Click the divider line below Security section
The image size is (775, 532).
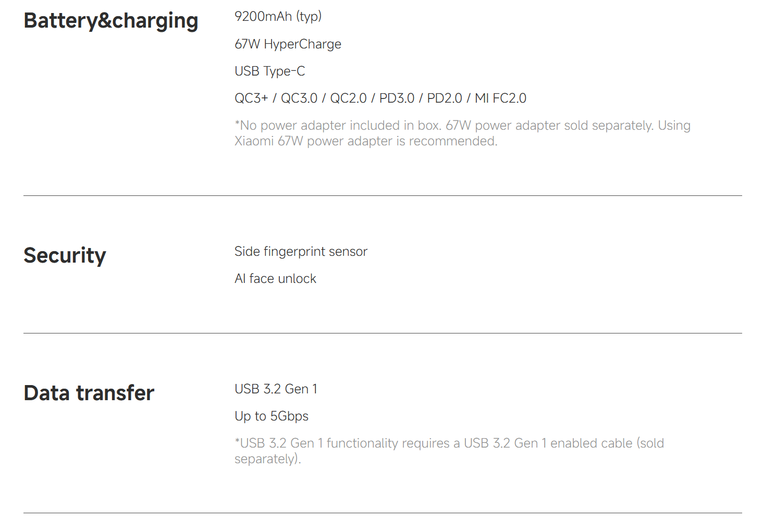(383, 333)
